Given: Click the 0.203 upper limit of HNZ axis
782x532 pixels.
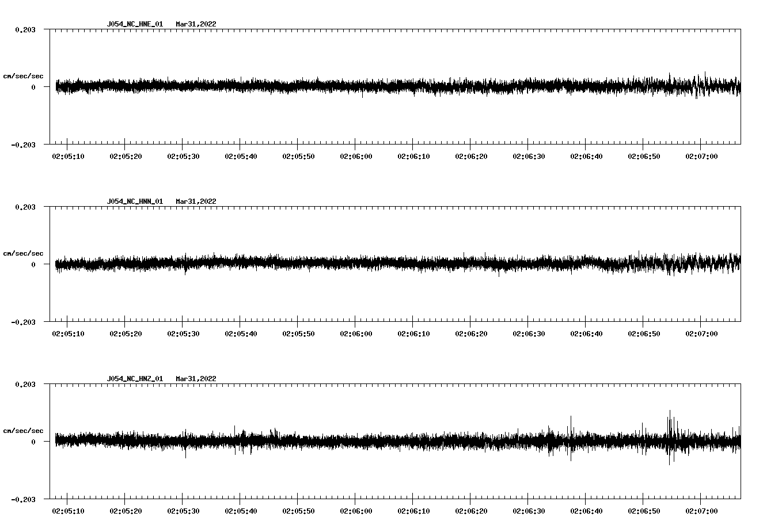Looking at the screenshot, I should [x=25, y=384].
